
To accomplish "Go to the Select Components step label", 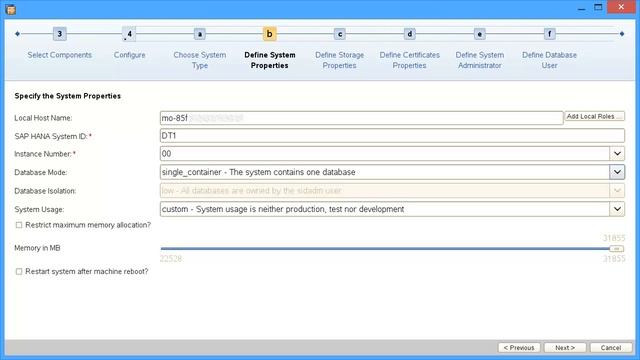I will click(60, 55).
